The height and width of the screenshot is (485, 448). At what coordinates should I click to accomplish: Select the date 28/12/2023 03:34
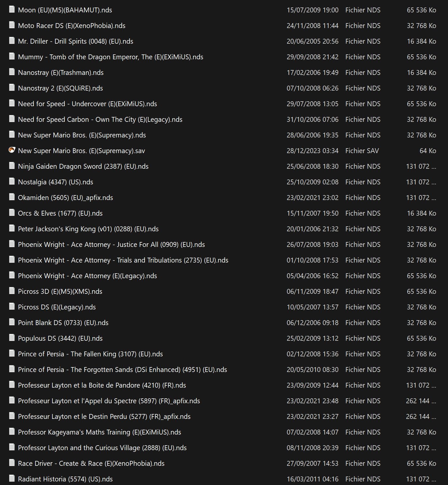point(312,151)
